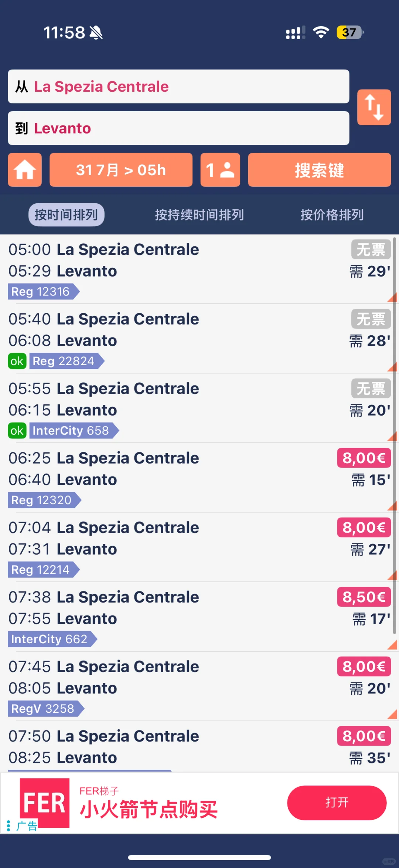This screenshot has height=868, width=399.
Task: Expand the 07:38 InterCity 662 corner triangle
Action: coord(393,645)
